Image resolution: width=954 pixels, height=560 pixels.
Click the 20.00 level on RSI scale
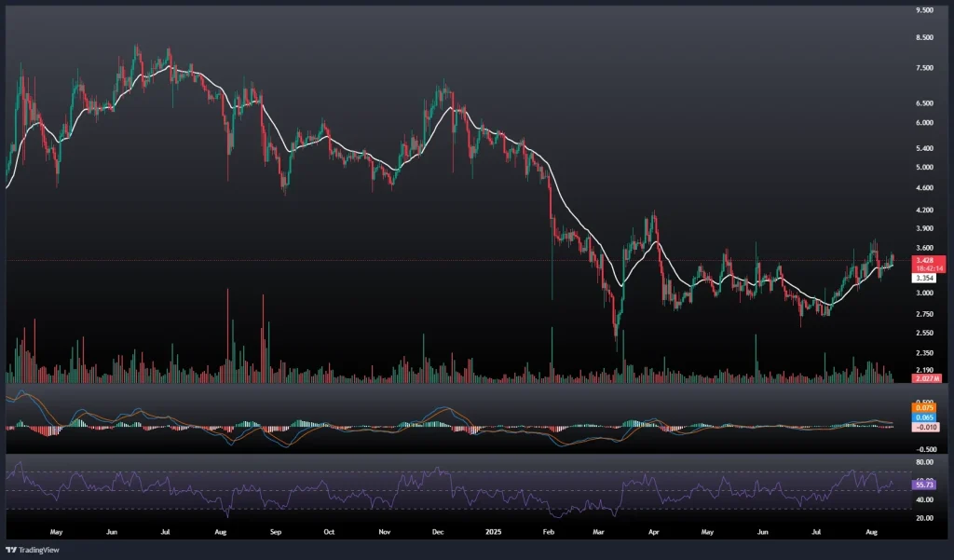(x=924, y=518)
